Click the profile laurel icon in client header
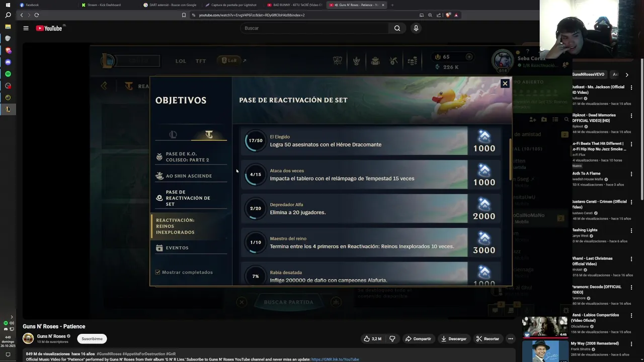Image resolution: width=644 pixels, height=362 pixels. click(x=357, y=61)
